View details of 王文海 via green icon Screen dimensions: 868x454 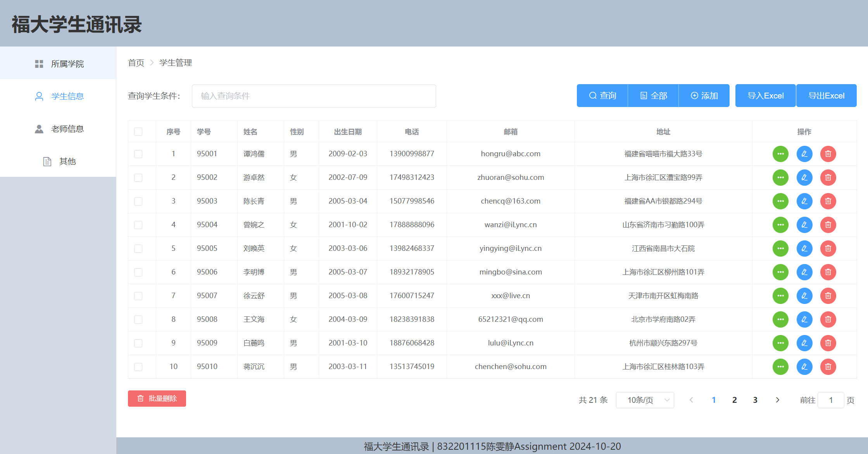(780, 319)
